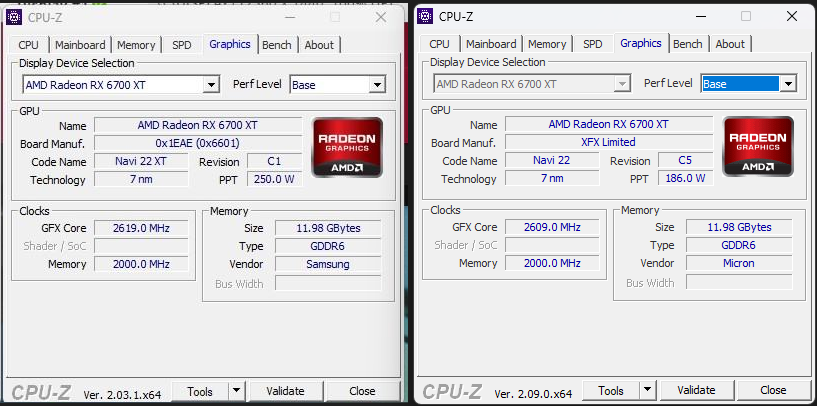Click Memory Size 11.98 GBytes in left window
The width and height of the screenshot is (817, 406).
[328, 228]
